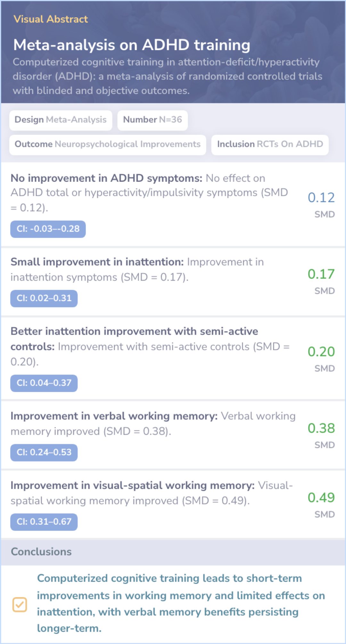Image resolution: width=346 pixels, height=644 pixels.
Task: Select the Number N=36 tag
Action: click(x=152, y=120)
